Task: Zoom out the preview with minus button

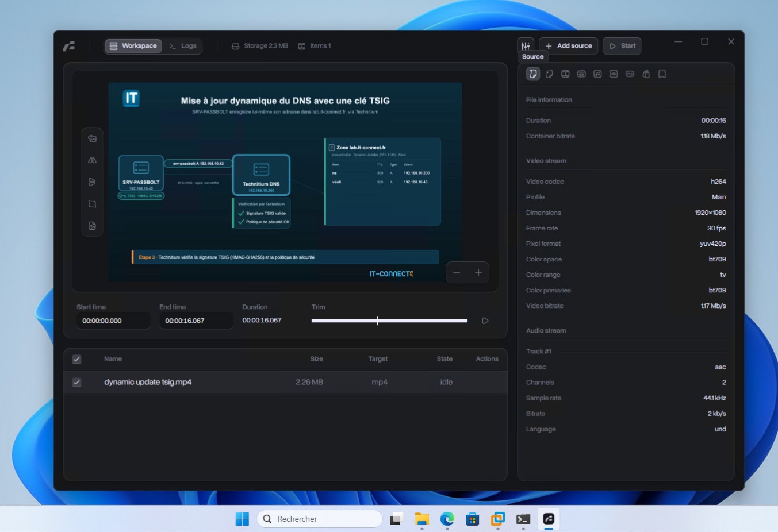Action: point(457,272)
